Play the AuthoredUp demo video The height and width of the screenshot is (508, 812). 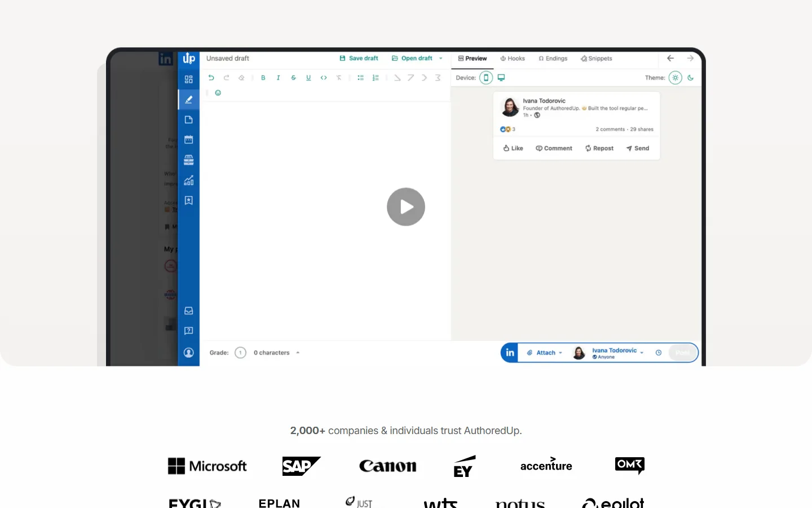[406, 207]
